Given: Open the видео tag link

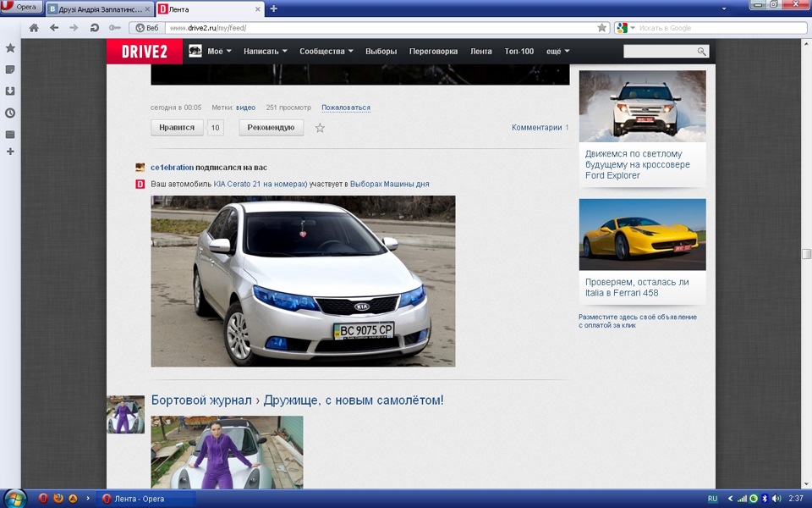Looking at the screenshot, I should [245, 108].
